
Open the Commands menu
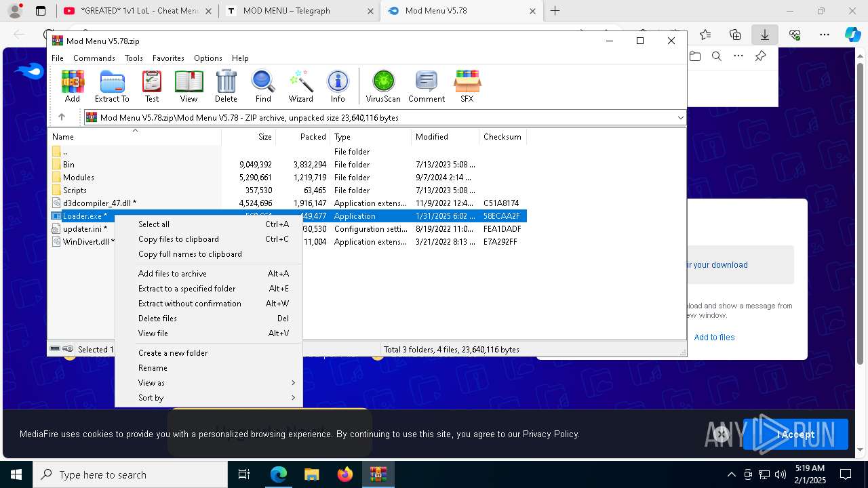(x=94, y=58)
